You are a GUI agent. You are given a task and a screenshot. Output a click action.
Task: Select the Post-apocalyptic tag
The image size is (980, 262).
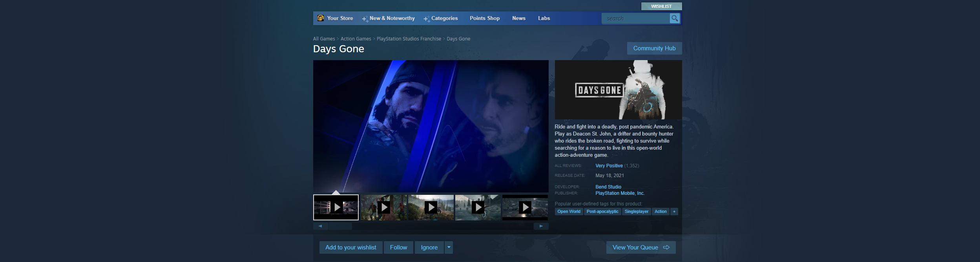(602, 212)
